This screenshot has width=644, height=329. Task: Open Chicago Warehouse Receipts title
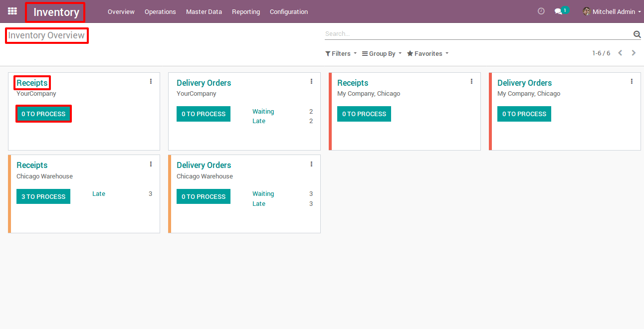[x=32, y=165]
